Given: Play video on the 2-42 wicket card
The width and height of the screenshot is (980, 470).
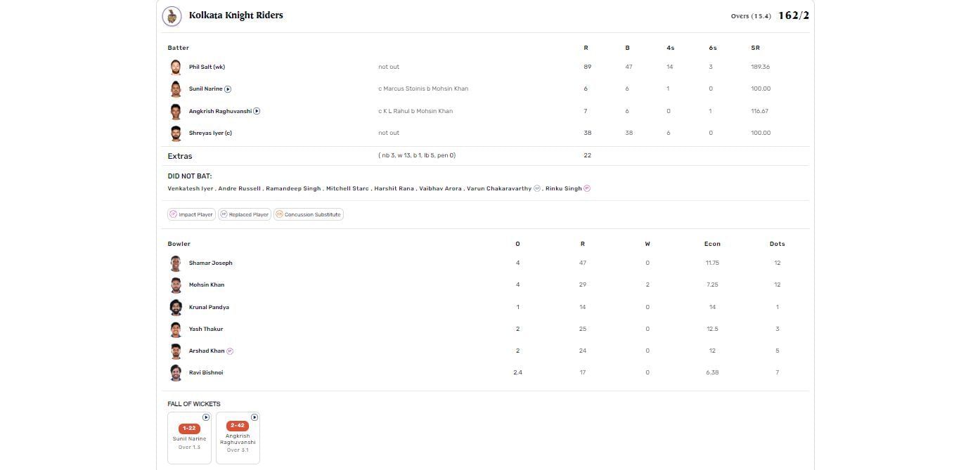Looking at the screenshot, I should click(254, 417).
